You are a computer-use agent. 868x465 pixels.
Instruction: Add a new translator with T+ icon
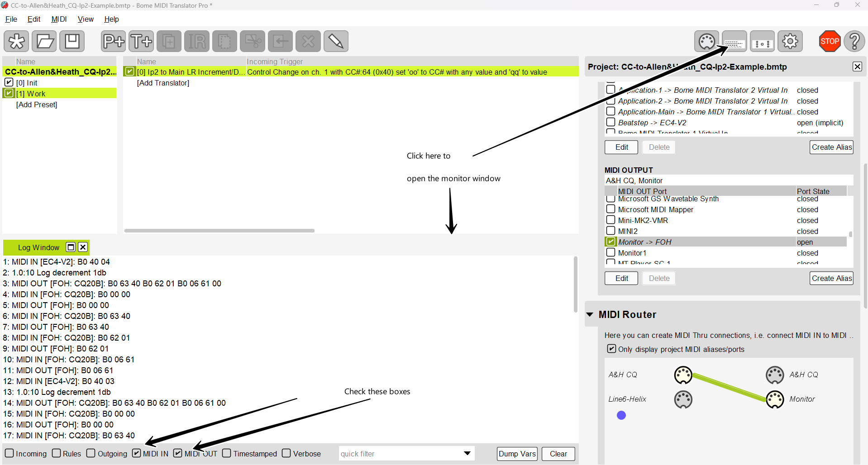click(x=141, y=42)
